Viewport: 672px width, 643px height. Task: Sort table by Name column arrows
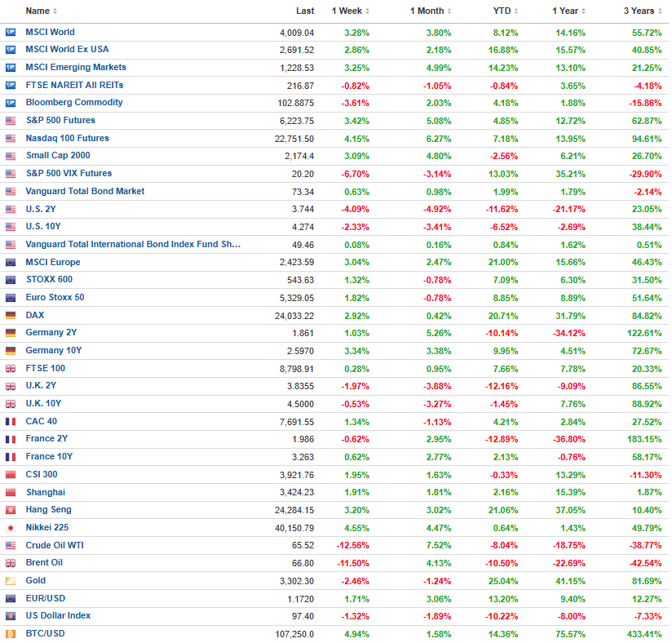coord(55,11)
